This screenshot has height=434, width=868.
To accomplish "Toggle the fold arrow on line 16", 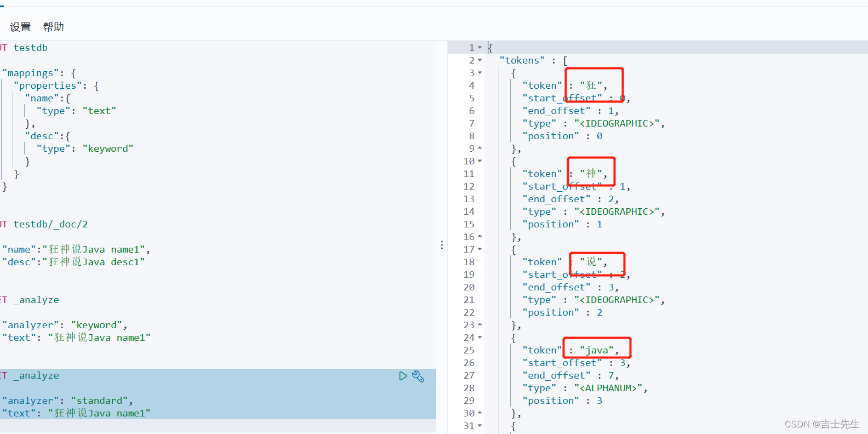I will pyautogui.click(x=480, y=237).
